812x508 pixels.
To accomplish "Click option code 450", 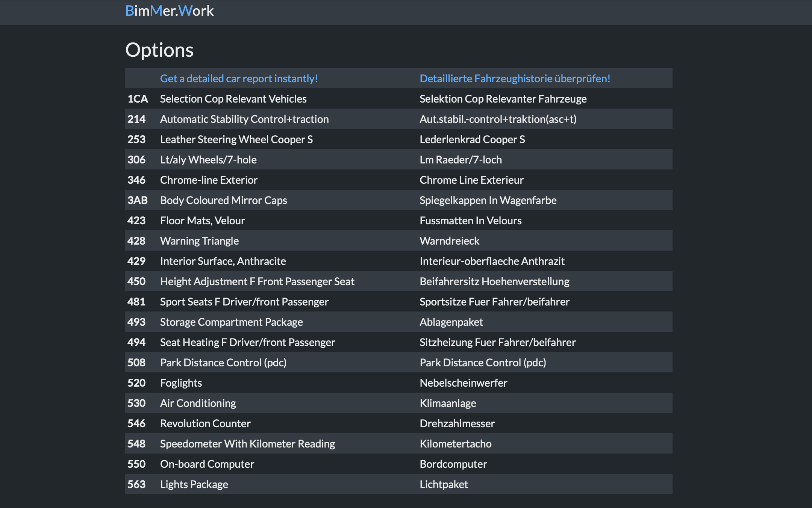I will [136, 281].
